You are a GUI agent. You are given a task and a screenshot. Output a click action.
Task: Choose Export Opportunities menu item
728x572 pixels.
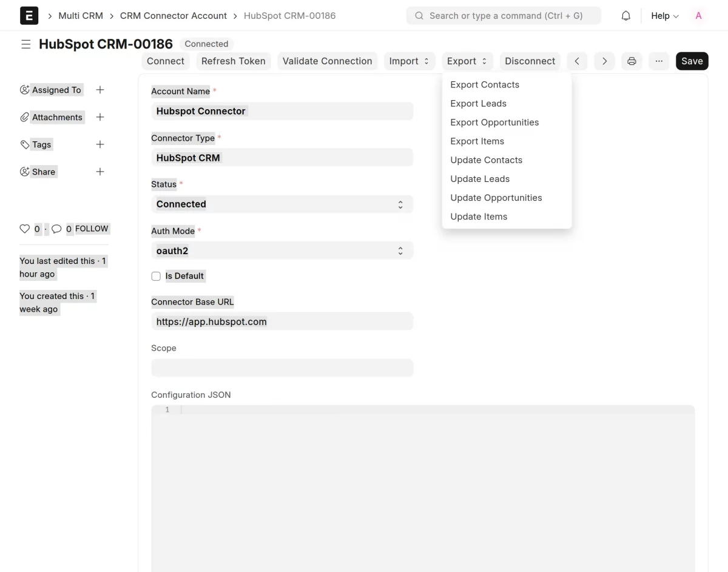tap(507, 123)
